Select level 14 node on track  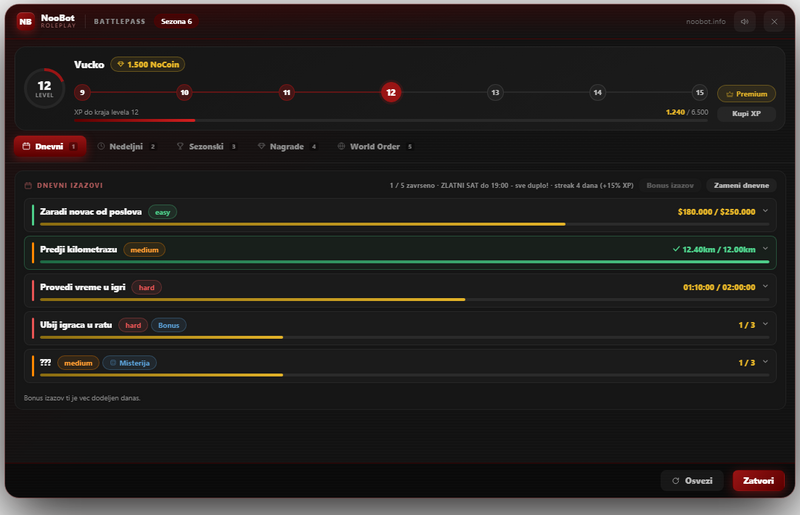(597, 92)
